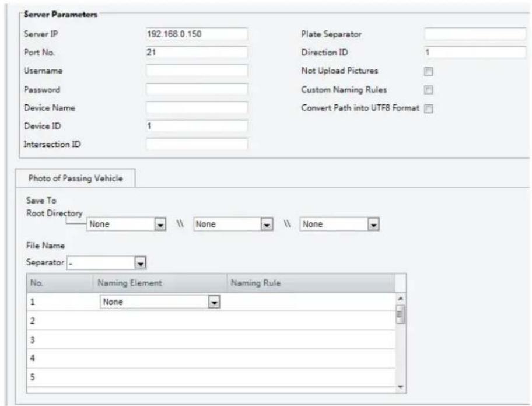Focus the Password input field

click(x=197, y=89)
